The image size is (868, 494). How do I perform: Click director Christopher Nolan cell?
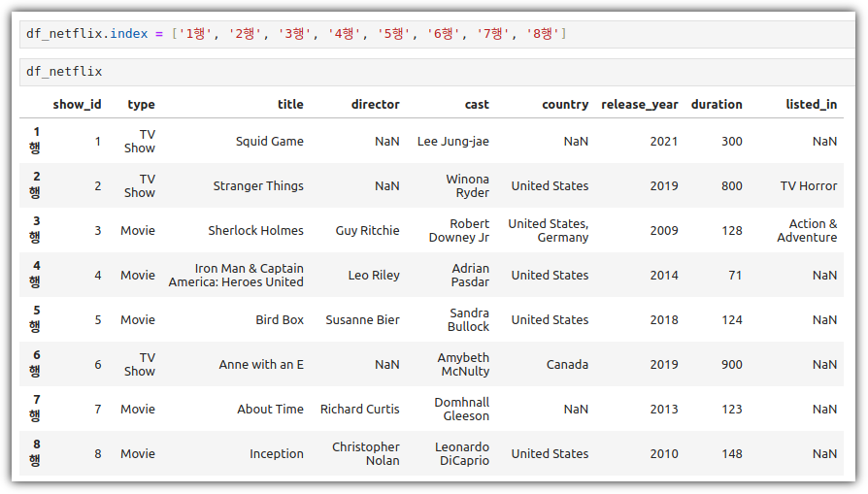[366, 453]
